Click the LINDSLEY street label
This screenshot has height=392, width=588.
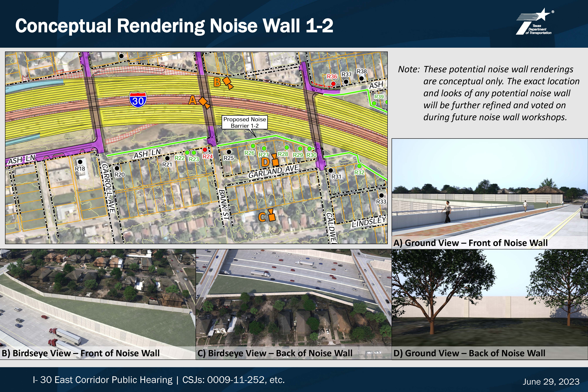click(x=369, y=222)
